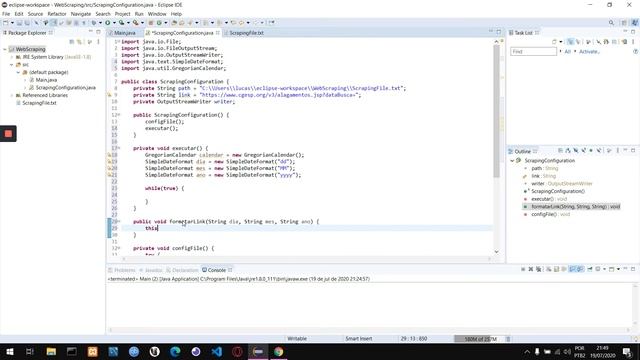This screenshot has height=360, width=640.
Task: Click the External Tools run icon
Action: click(x=136, y=22)
